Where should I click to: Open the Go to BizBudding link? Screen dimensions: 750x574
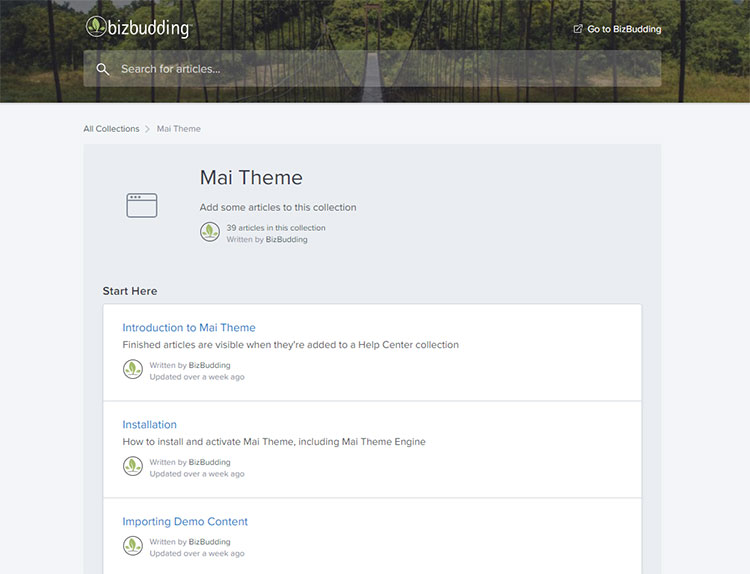(618, 29)
